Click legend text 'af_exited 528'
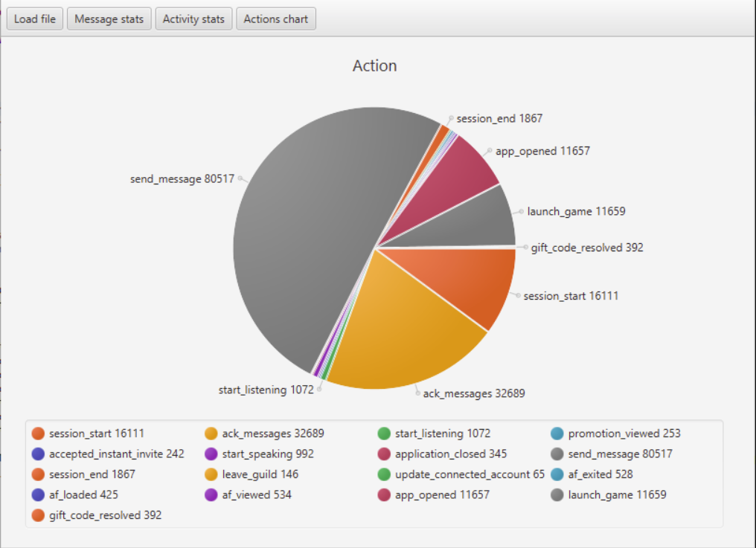This screenshot has width=756, height=548. pyautogui.click(x=600, y=474)
